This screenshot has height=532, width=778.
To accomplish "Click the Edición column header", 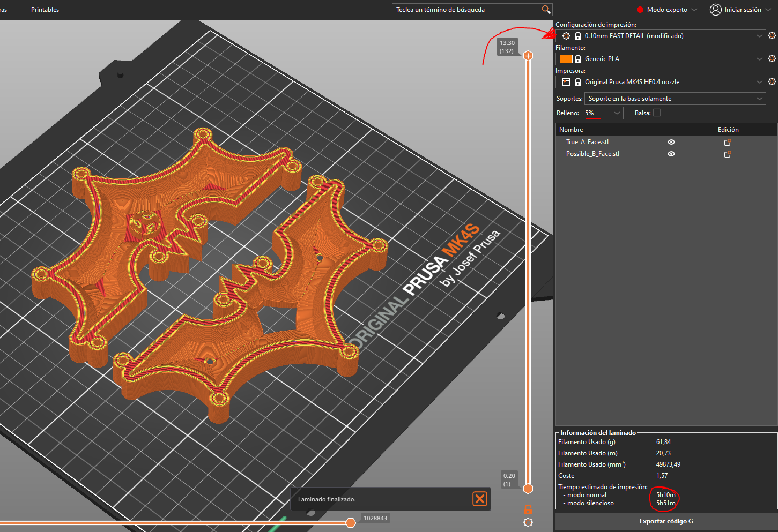I will [x=728, y=130].
